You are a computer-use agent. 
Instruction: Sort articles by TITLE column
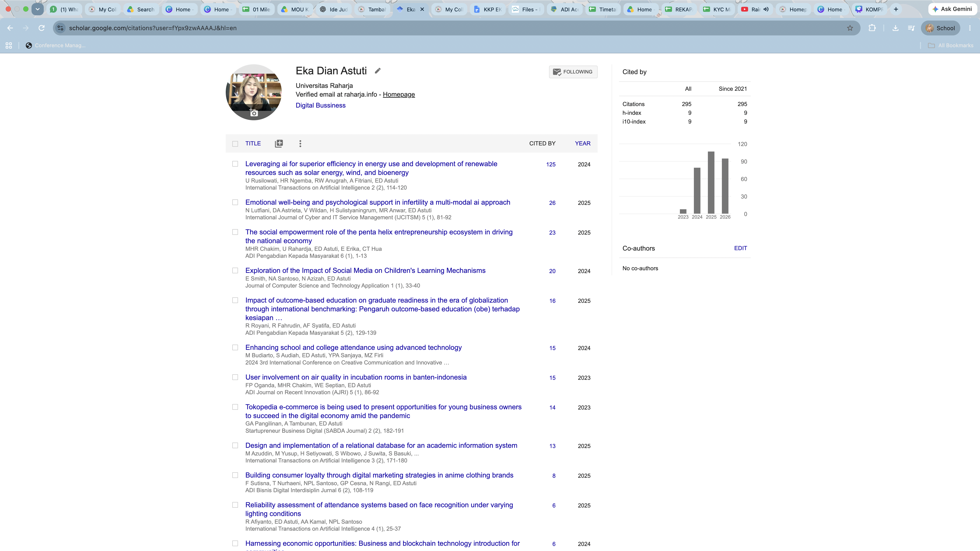[x=253, y=143]
